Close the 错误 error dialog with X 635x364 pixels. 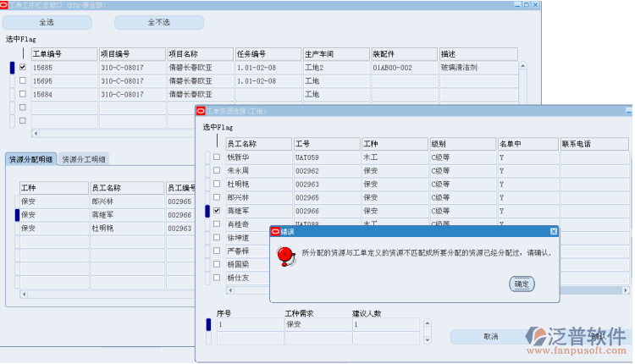click(x=554, y=231)
